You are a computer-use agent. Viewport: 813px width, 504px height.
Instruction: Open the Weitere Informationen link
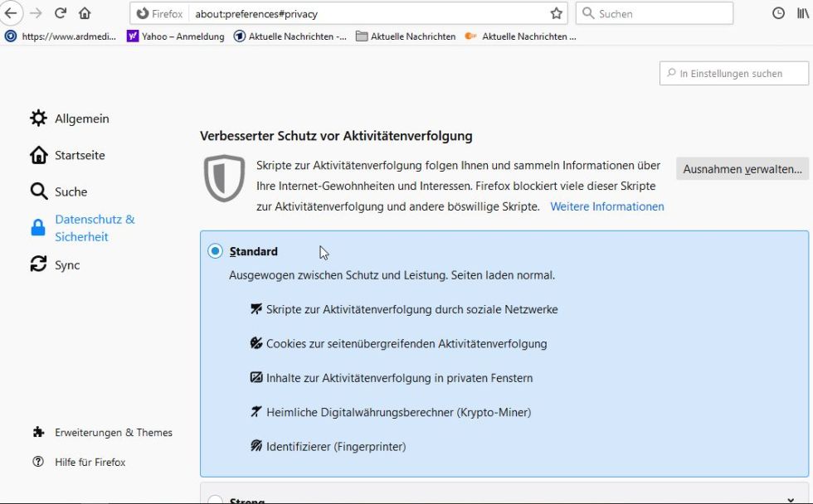(606, 206)
